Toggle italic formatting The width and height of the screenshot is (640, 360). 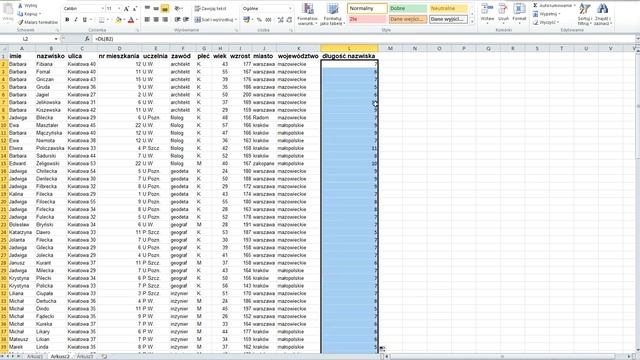[76, 20]
